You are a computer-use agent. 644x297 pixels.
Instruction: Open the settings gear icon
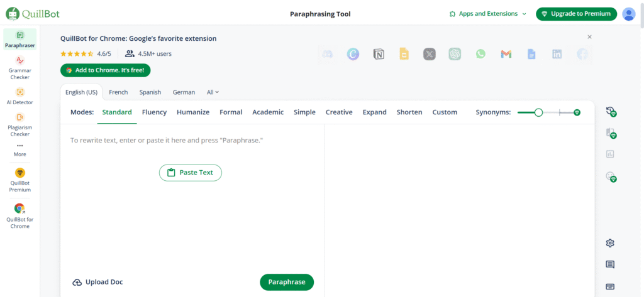tap(610, 243)
